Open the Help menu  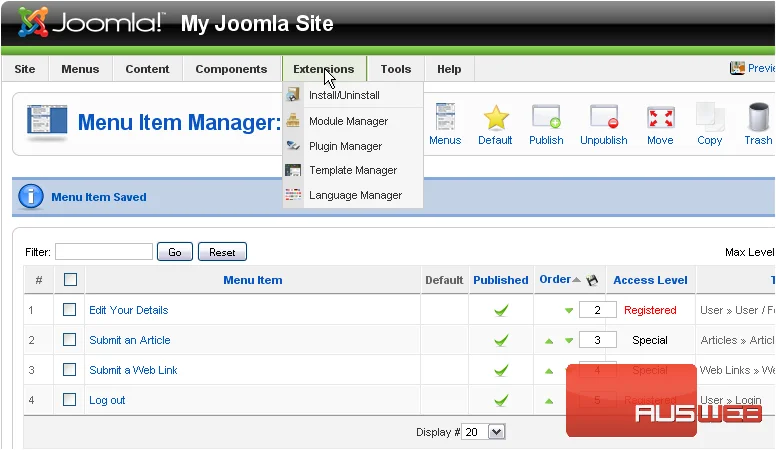click(449, 69)
